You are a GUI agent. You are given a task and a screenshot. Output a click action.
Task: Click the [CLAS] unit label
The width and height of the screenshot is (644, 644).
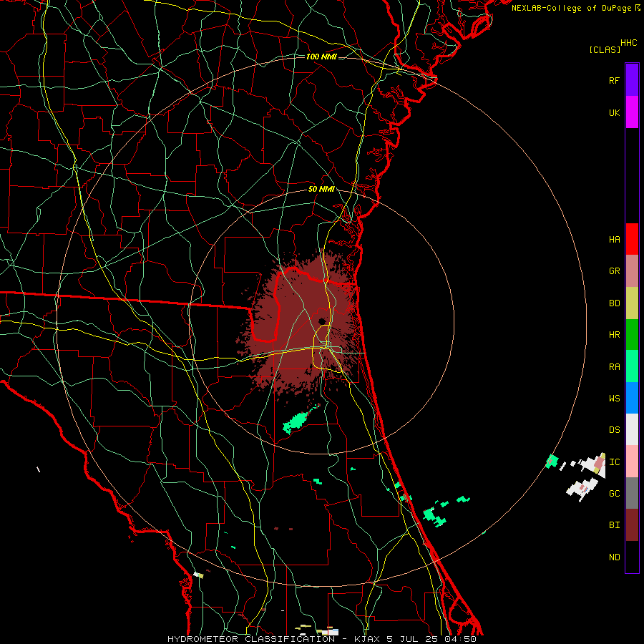[605, 49]
